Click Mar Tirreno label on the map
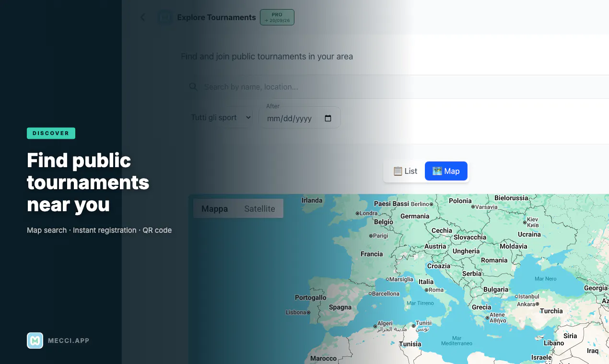This screenshot has height=364, width=609. pos(420,303)
